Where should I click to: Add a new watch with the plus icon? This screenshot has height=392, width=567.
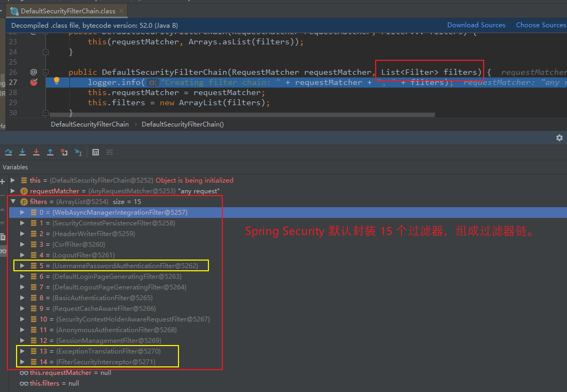point(3,181)
